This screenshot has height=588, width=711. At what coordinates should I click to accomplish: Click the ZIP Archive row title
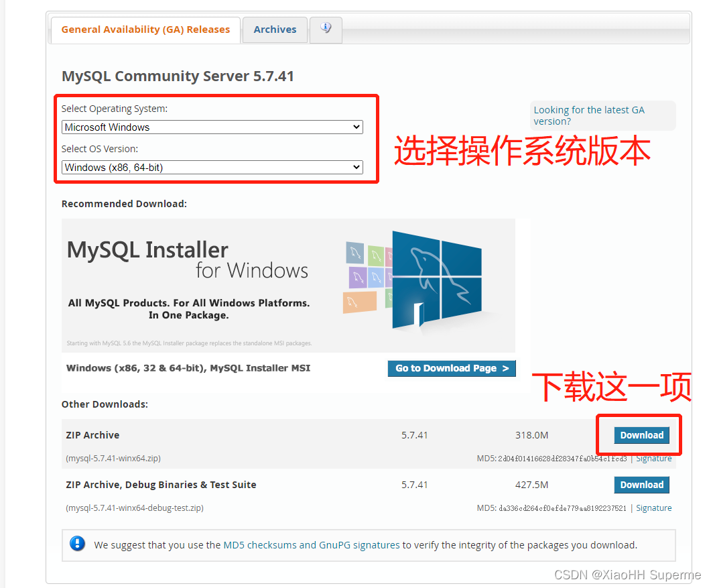coord(92,435)
